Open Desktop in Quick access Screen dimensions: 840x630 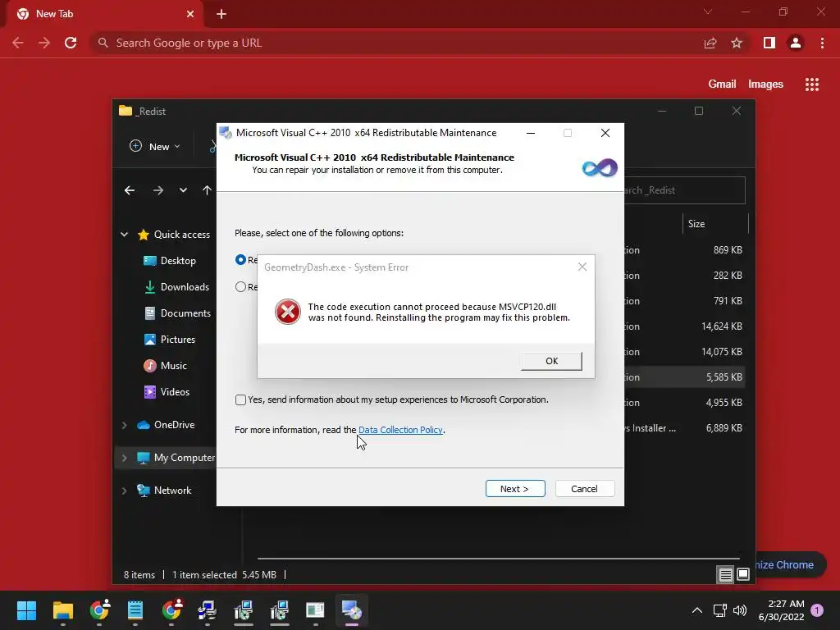pyautogui.click(x=170, y=261)
